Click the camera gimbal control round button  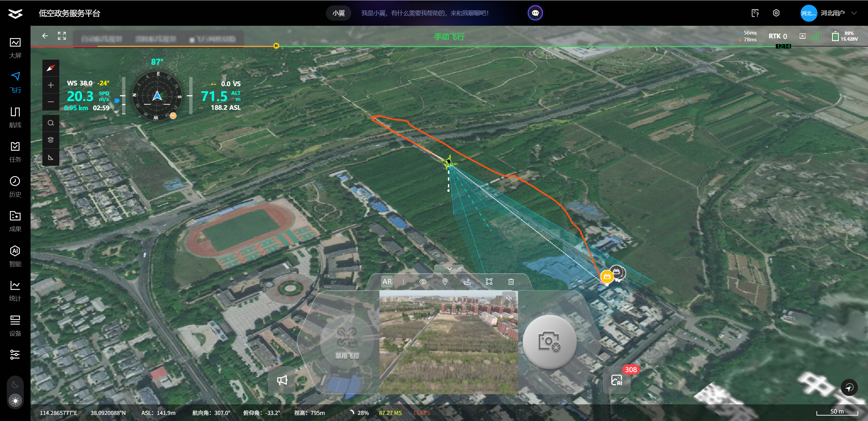(549, 342)
